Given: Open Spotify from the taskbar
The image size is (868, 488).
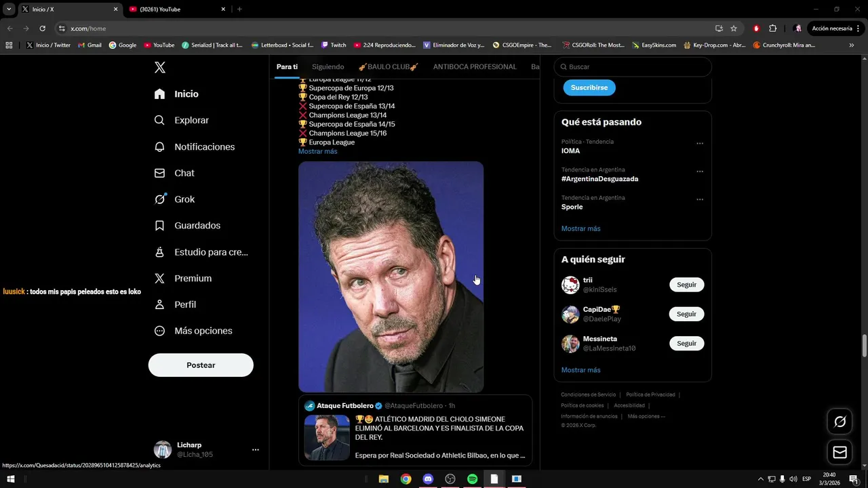Looking at the screenshot, I should pyautogui.click(x=472, y=479).
